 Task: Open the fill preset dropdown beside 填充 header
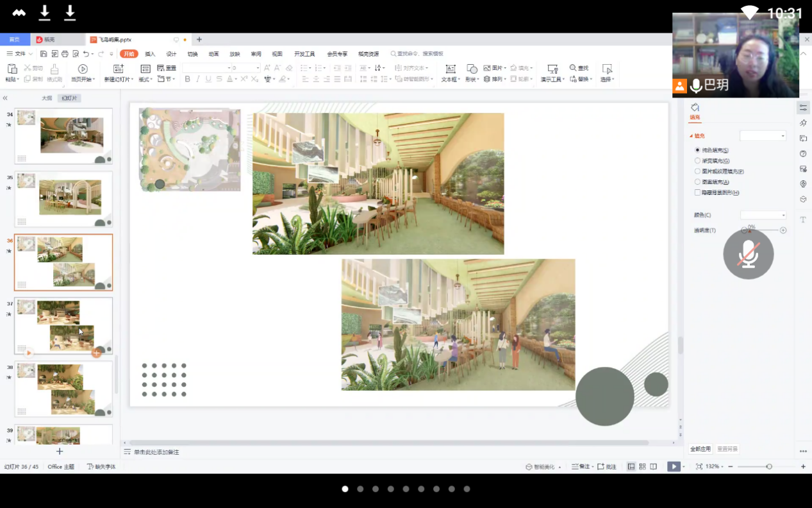[x=763, y=136]
